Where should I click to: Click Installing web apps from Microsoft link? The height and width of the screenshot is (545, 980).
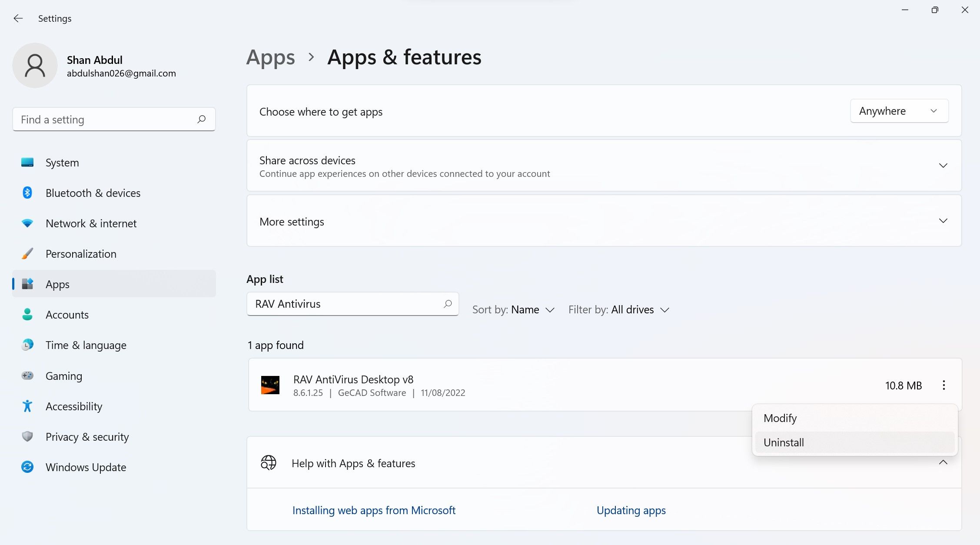coord(373,509)
